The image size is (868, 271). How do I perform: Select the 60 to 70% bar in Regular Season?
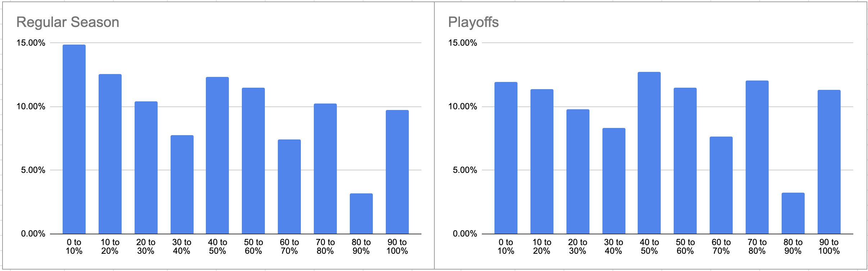(x=289, y=187)
